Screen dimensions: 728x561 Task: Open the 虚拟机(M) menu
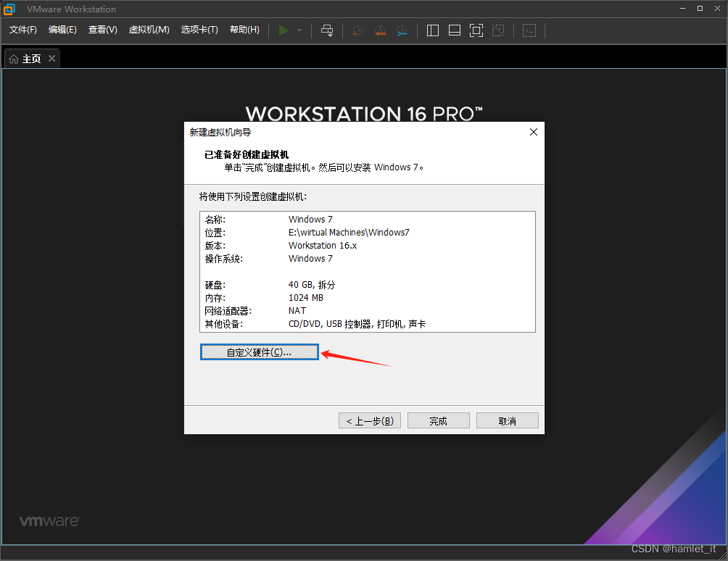pyautogui.click(x=149, y=30)
